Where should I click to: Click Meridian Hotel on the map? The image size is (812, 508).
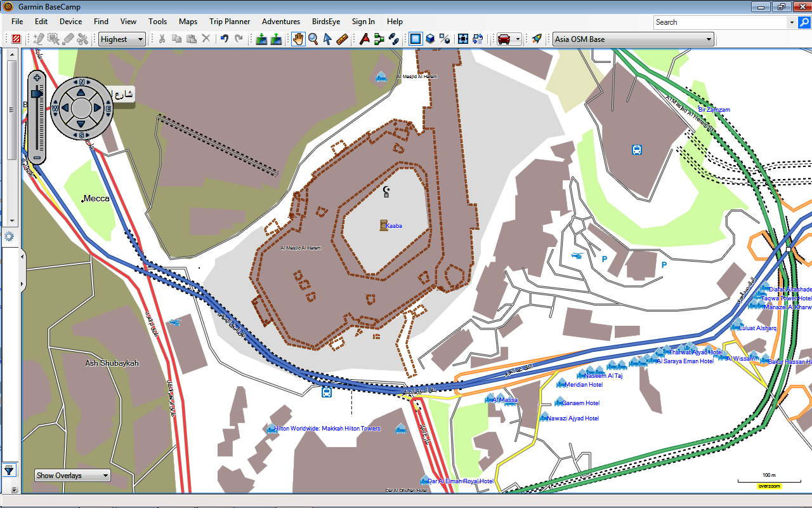(584, 385)
